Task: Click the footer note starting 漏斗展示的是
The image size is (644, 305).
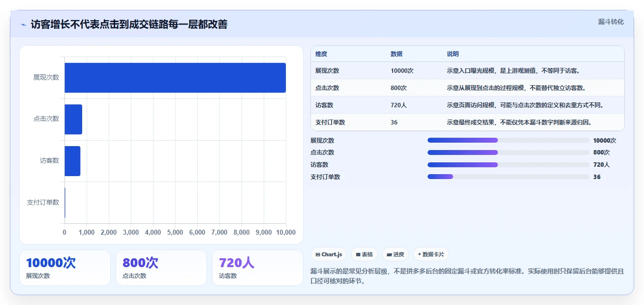Action: [467, 276]
